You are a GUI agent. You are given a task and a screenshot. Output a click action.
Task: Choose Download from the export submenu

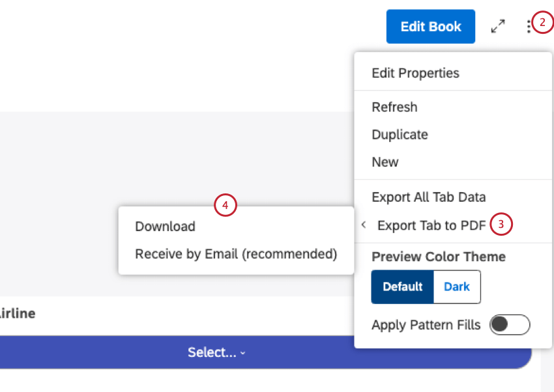point(164,227)
